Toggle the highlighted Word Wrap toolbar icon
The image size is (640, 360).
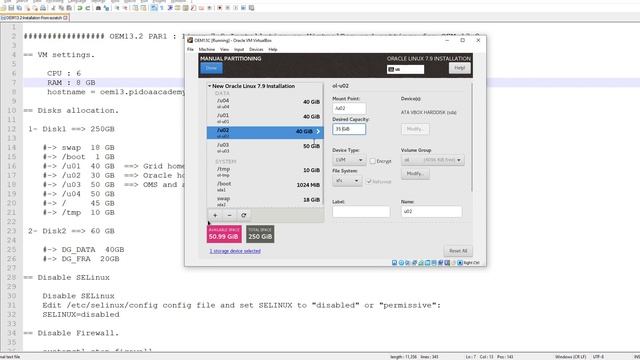153,8
